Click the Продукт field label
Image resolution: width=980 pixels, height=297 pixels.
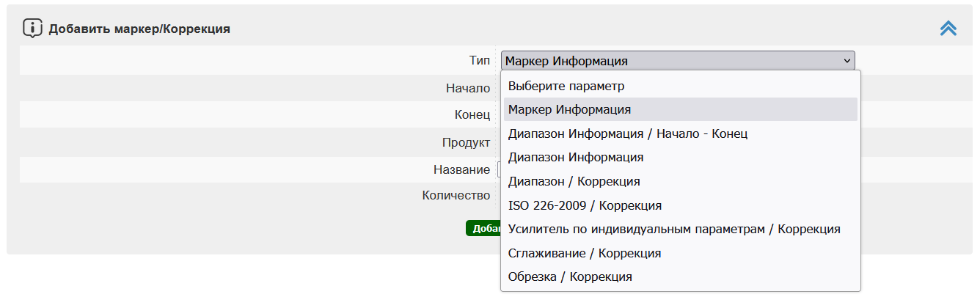(x=466, y=142)
